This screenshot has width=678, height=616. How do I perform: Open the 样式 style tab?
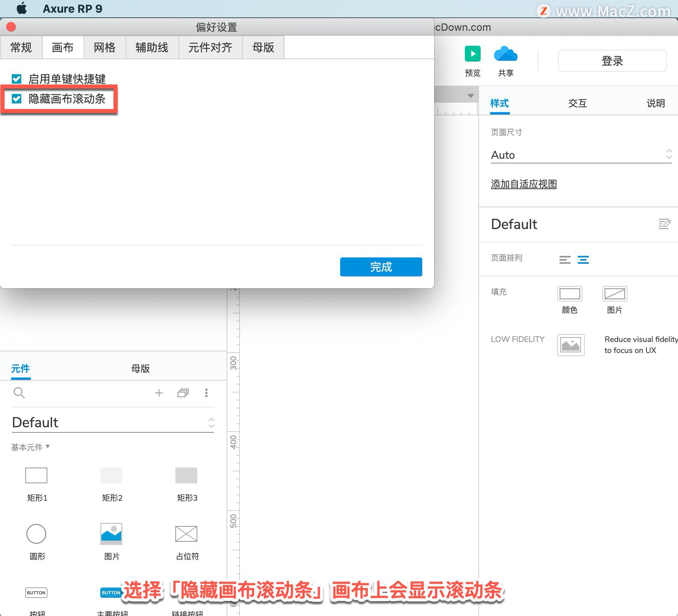click(500, 103)
